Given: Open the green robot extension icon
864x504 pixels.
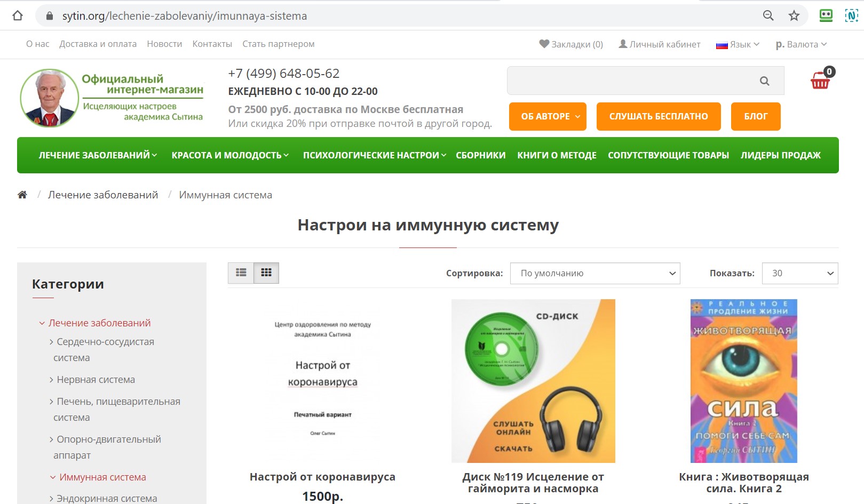Looking at the screenshot, I should pos(826,15).
